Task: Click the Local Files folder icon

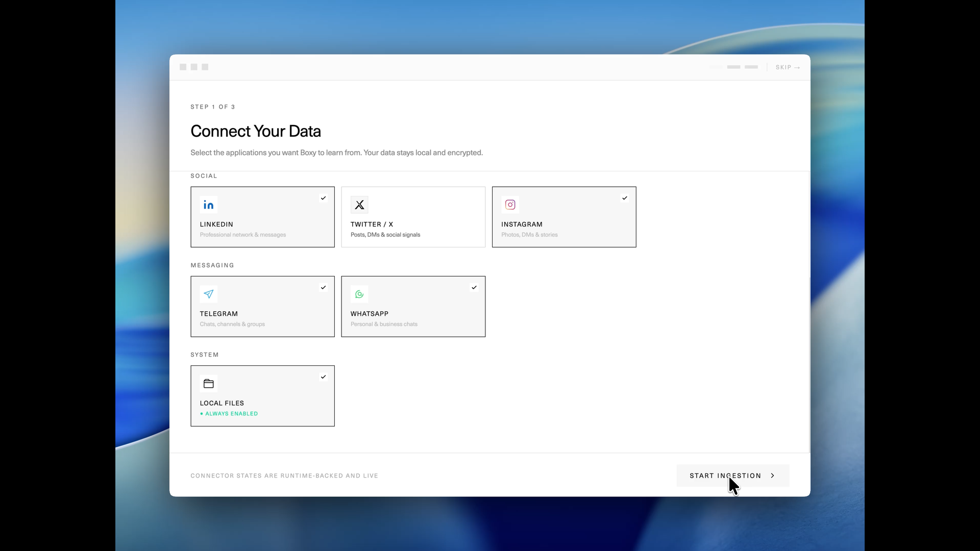Action: point(208,384)
